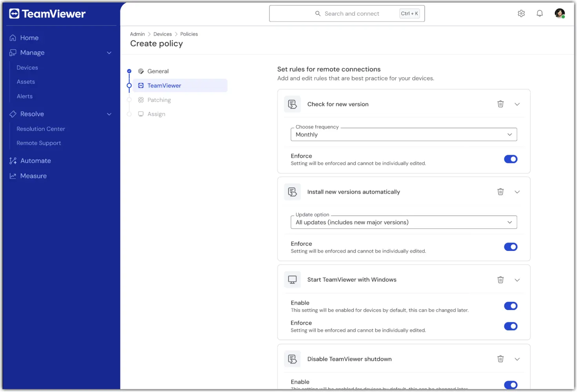Click the Measure chart icon in the sidebar
The width and height of the screenshot is (577, 392).
(x=13, y=176)
